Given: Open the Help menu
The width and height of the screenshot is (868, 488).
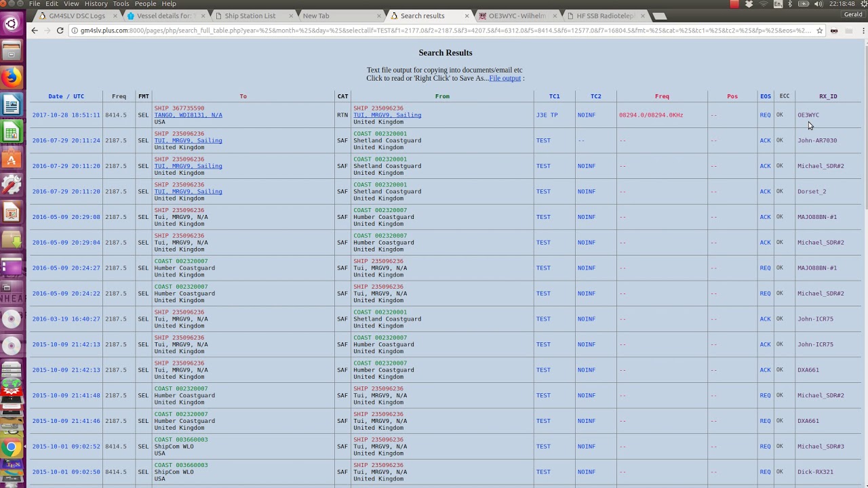Looking at the screenshot, I should point(169,4).
